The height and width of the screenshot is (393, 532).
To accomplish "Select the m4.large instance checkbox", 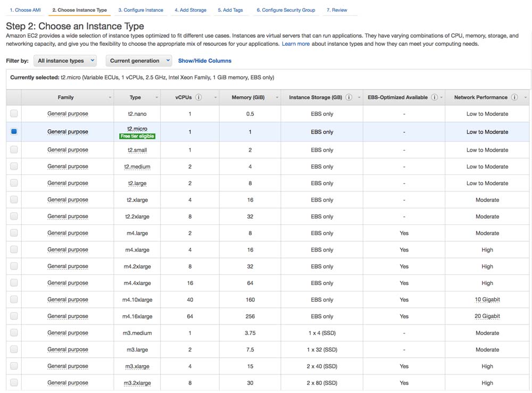I will (x=14, y=233).
